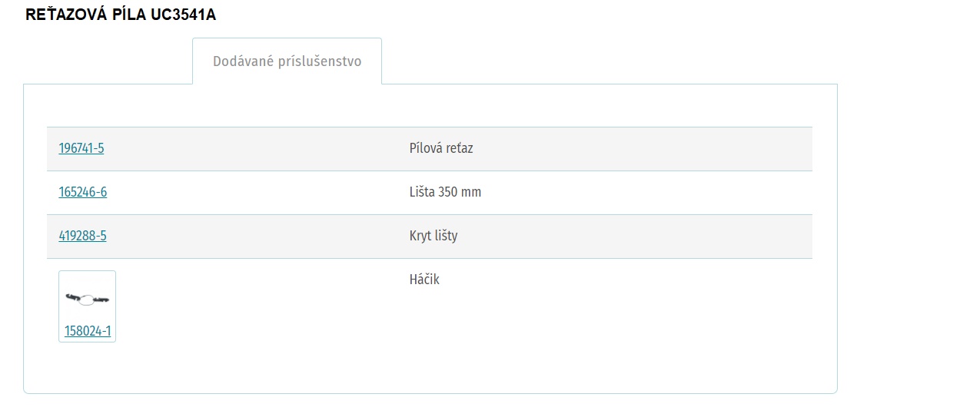The width and height of the screenshot is (980, 417).
Task: Follow the 165246-6 part link
Action: (83, 192)
